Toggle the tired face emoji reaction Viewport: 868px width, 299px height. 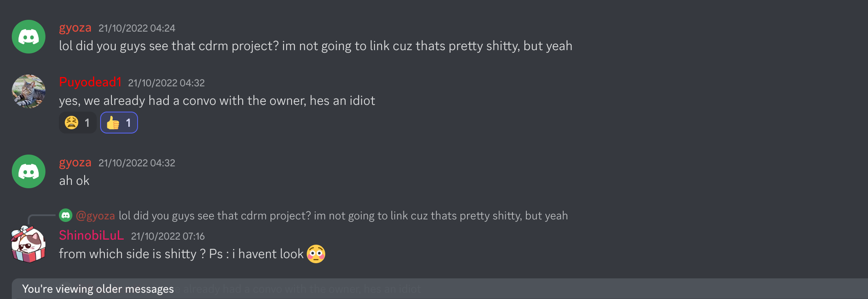(78, 123)
